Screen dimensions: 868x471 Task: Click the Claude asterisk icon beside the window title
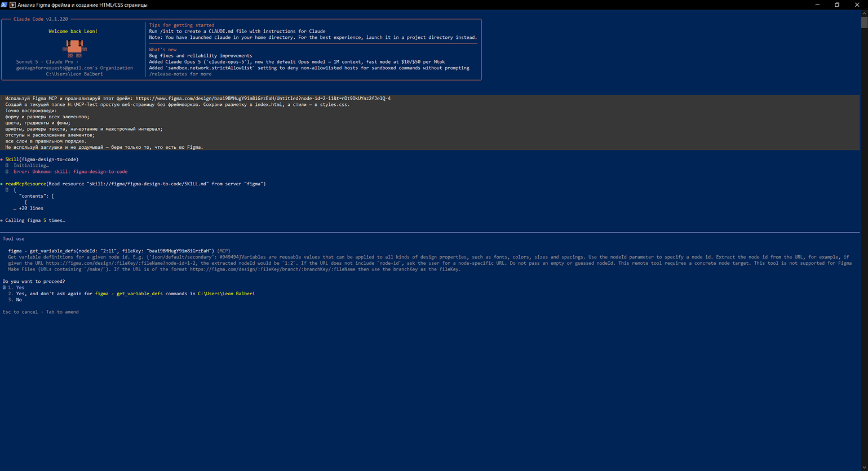click(x=12, y=5)
